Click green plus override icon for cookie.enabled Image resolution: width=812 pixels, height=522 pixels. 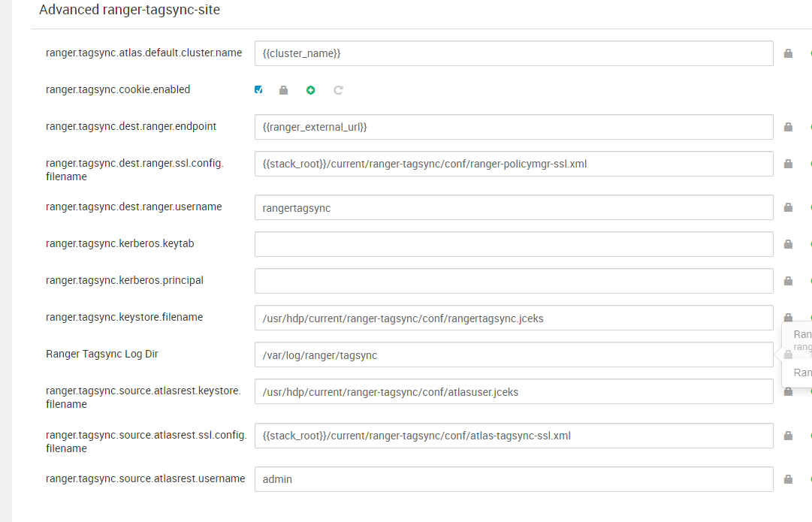(x=311, y=90)
